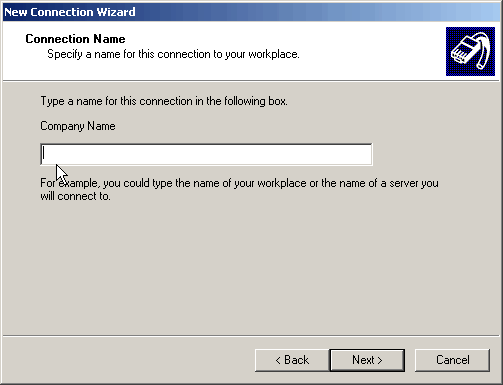Image resolution: width=503 pixels, height=385 pixels.
Task: Click the Company Name label
Action: tap(78, 126)
